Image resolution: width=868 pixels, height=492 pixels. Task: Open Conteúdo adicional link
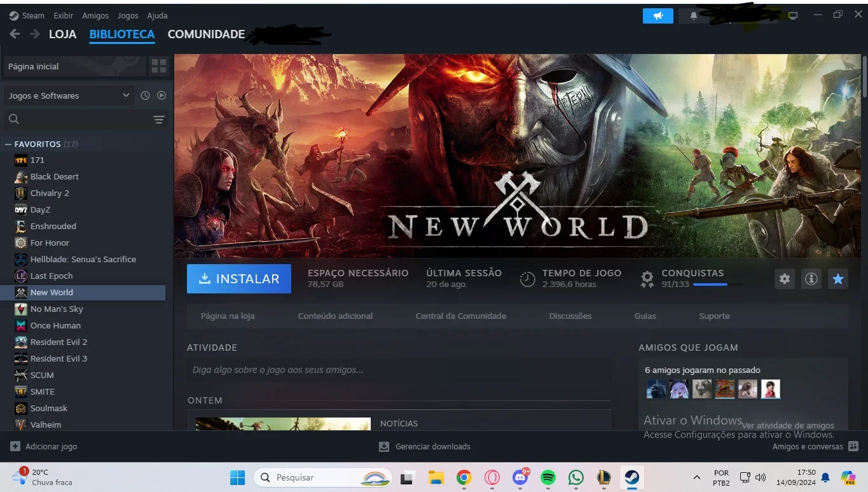[x=335, y=316]
